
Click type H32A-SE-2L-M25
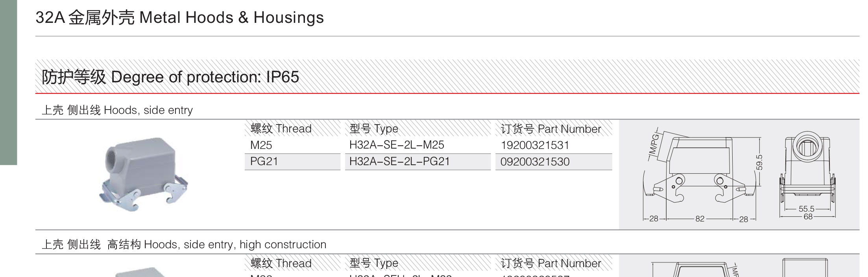tap(397, 145)
